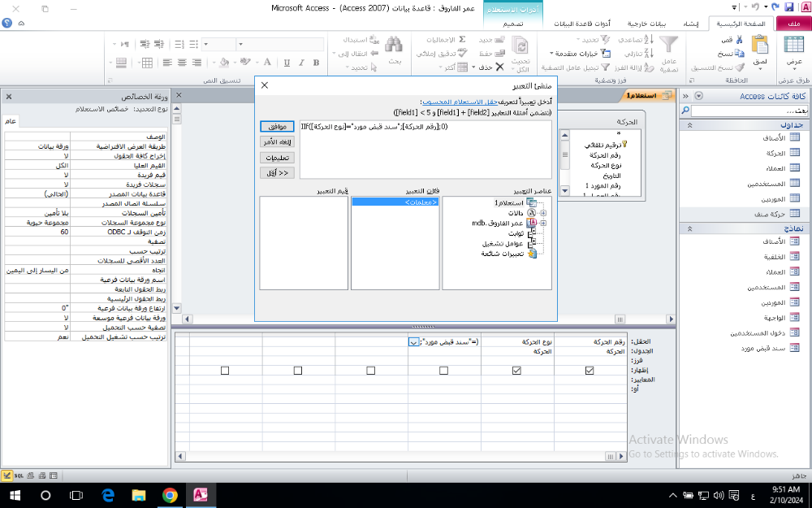Switch to الصفحة الرئيسية home tab
The image size is (812, 508).
pos(741,24)
